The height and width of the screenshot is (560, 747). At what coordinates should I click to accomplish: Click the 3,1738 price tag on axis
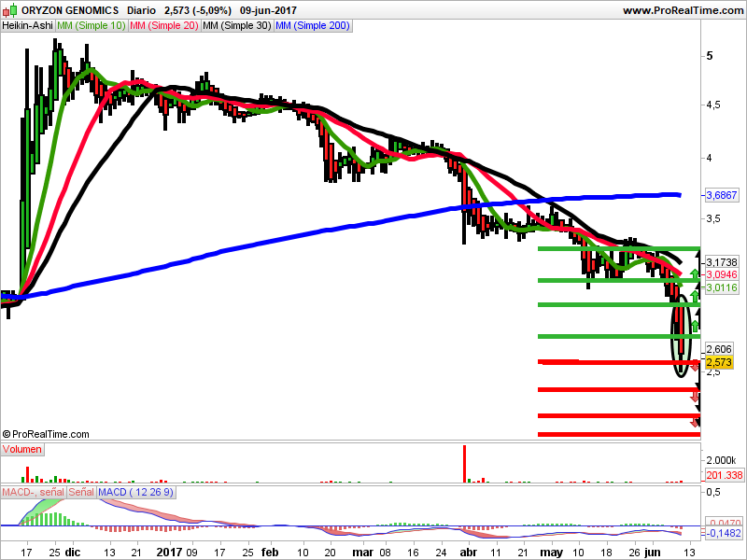click(722, 262)
